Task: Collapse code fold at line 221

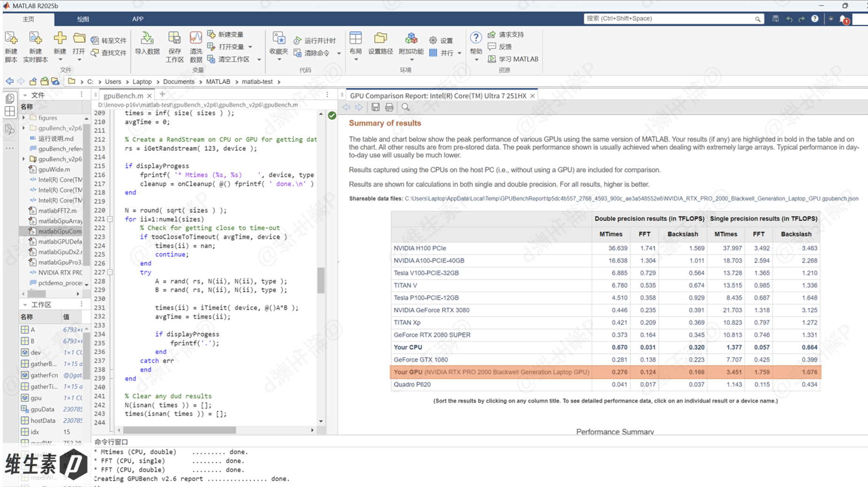Action: point(110,219)
